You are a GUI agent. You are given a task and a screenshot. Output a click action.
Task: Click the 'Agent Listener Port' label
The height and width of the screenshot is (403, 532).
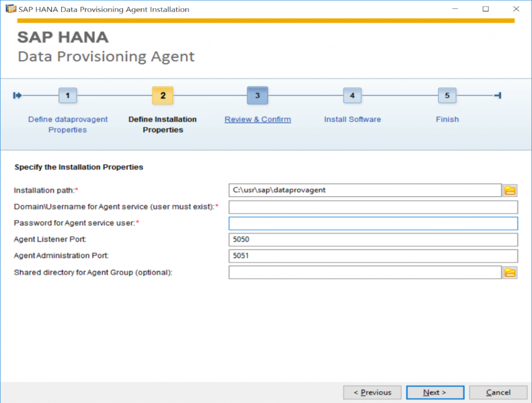pyautogui.click(x=50, y=239)
